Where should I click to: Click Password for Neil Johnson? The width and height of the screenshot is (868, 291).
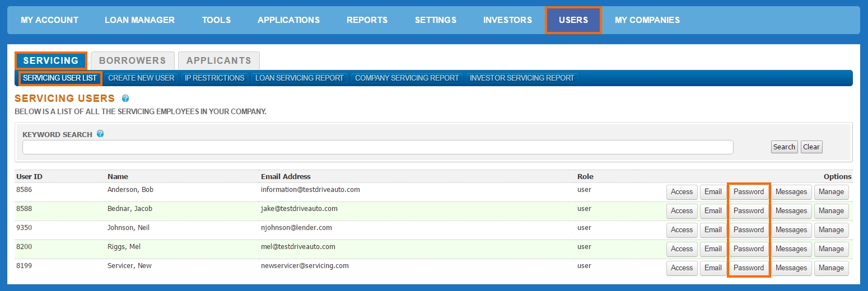point(749,230)
